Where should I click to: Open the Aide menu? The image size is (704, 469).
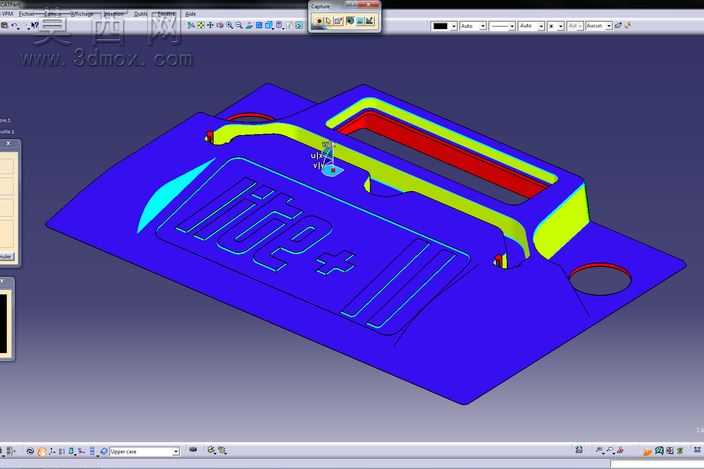[190, 14]
